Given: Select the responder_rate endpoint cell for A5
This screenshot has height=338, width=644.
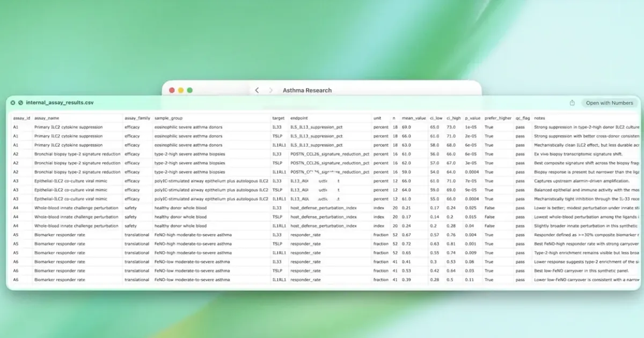Looking at the screenshot, I should pyautogui.click(x=306, y=234).
